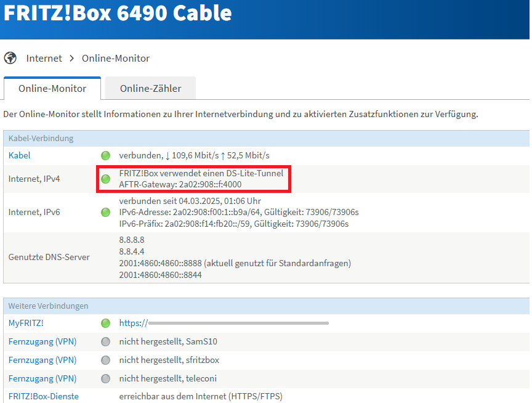The image size is (532, 403).
Task: Click the green status dot for Internet, IPv4
Action: (x=105, y=179)
